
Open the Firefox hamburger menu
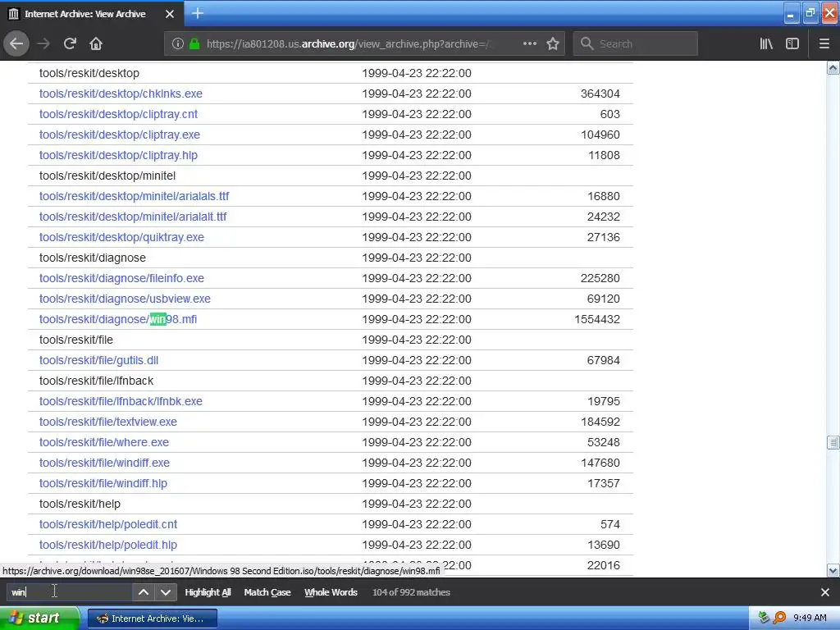point(824,44)
